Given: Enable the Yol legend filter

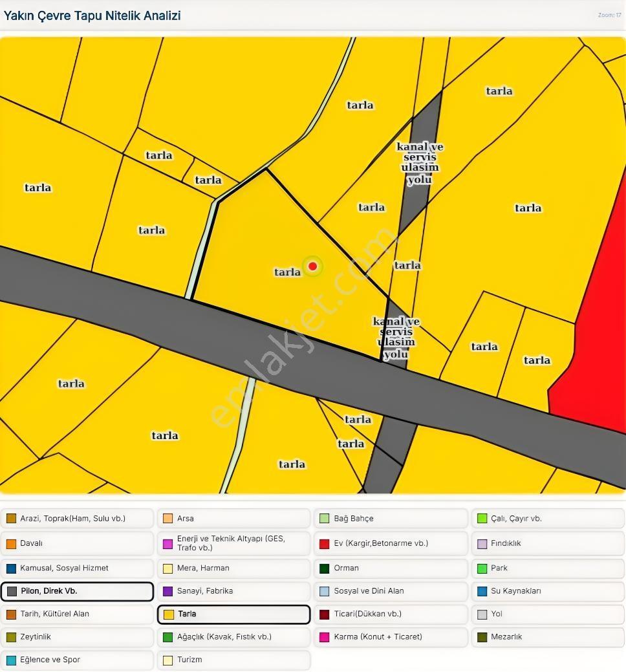Looking at the screenshot, I should [x=548, y=614].
